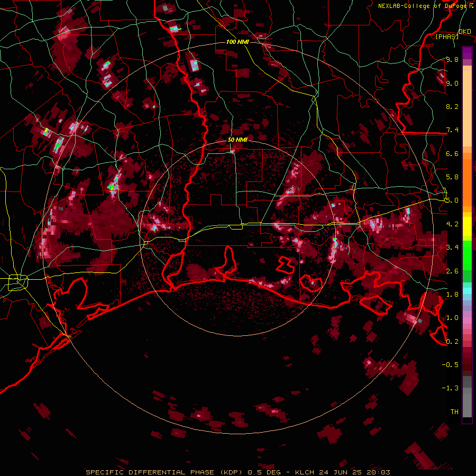Click the 8.2 scale value
Viewport: 476px width, 476px height.
(452, 106)
